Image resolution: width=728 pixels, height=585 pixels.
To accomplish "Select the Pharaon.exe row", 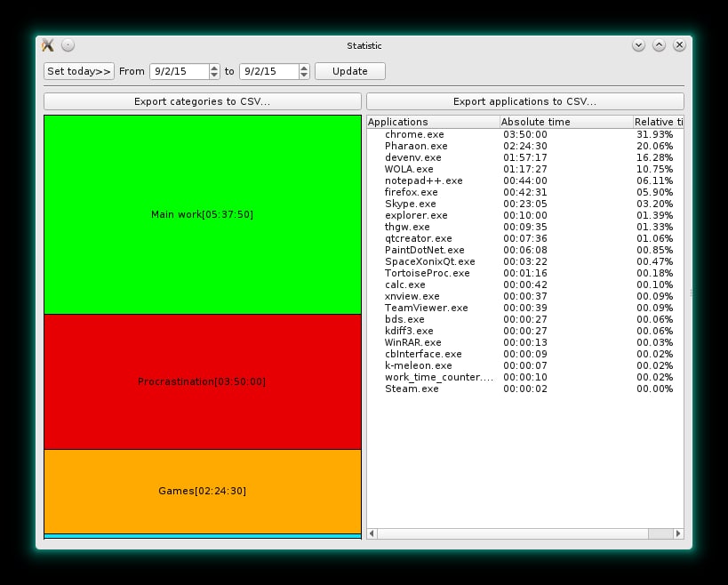I will (x=525, y=146).
